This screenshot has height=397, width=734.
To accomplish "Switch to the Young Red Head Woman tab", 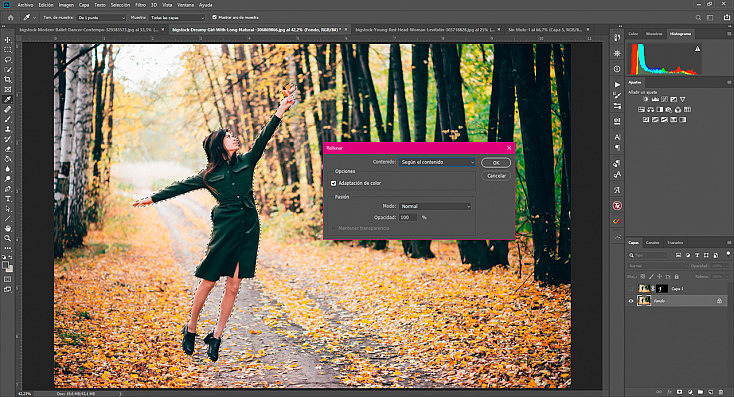I will (x=425, y=29).
